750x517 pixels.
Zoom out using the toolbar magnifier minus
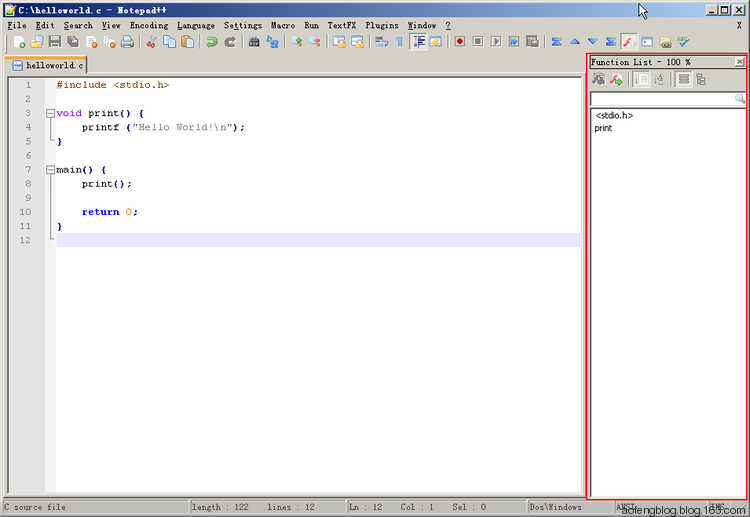point(315,42)
